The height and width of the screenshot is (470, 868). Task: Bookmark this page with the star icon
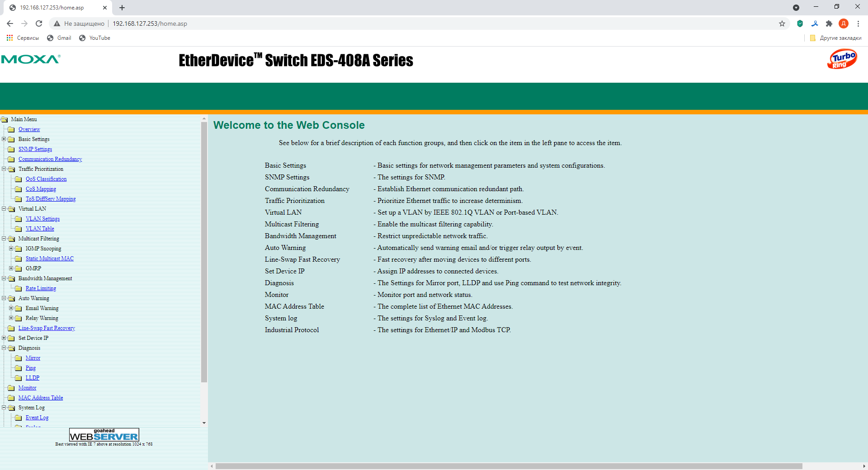click(x=782, y=23)
